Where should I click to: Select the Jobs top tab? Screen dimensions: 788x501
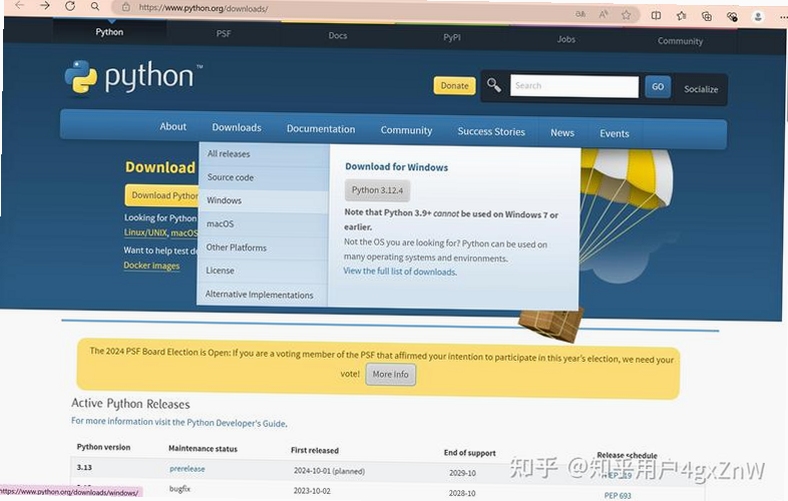(565, 39)
